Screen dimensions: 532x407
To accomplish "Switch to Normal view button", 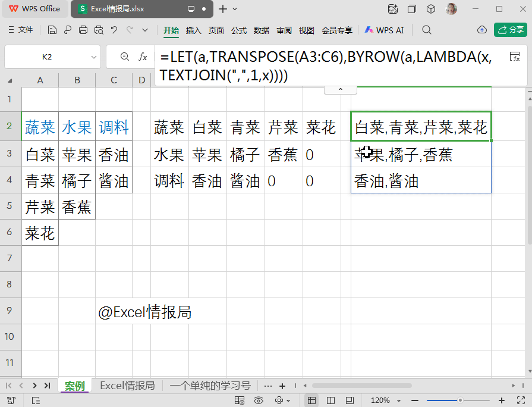I will (x=311, y=400).
